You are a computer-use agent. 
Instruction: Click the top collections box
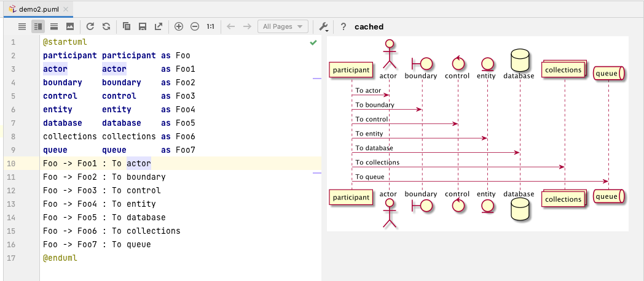(x=564, y=70)
